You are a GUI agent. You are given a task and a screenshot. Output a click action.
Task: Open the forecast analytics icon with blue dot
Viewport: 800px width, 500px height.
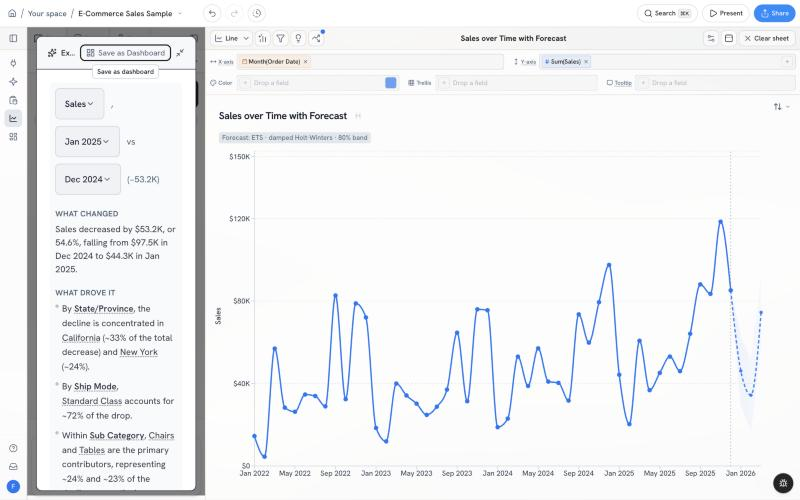point(316,38)
